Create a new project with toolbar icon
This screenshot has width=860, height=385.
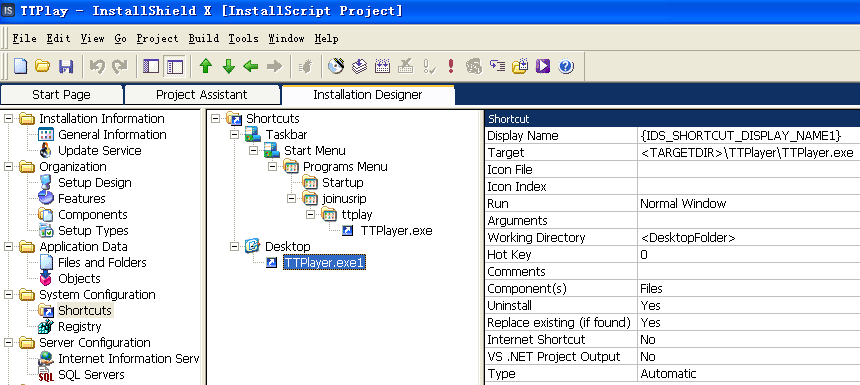tap(20, 66)
